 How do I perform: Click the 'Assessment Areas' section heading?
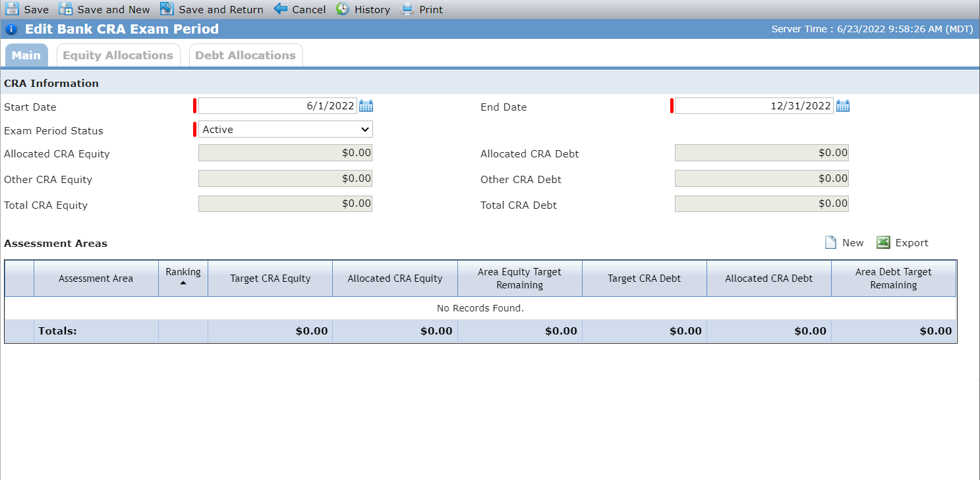click(55, 244)
